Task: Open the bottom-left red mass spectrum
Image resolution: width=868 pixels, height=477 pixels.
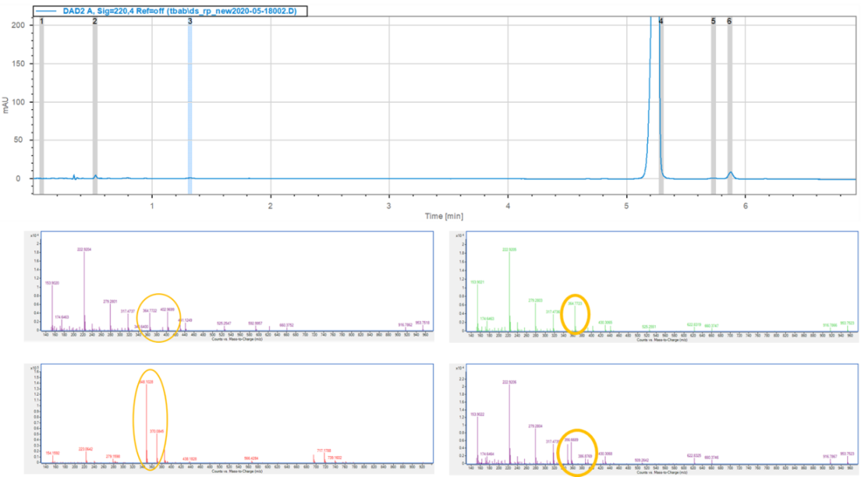Action: coord(228,419)
